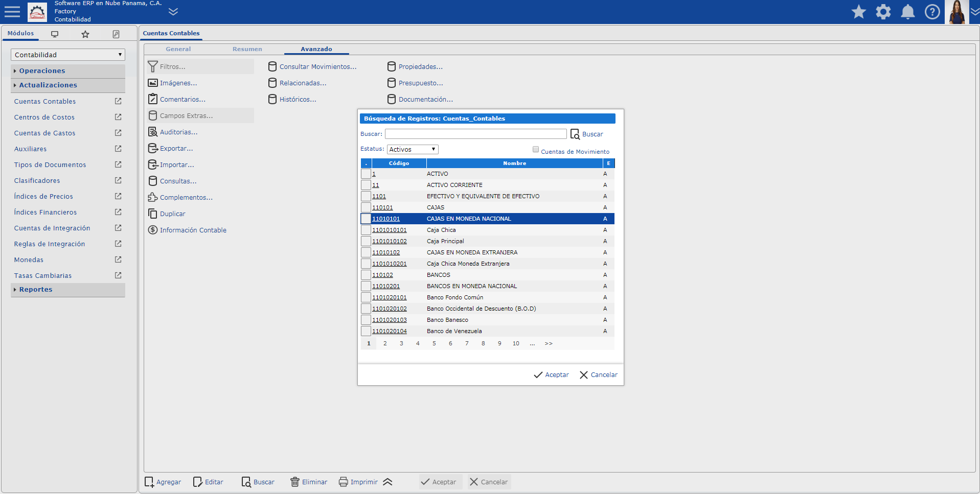
Task: Check the box for account ACTIVO CORRIENTE
Action: tap(366, 185)
